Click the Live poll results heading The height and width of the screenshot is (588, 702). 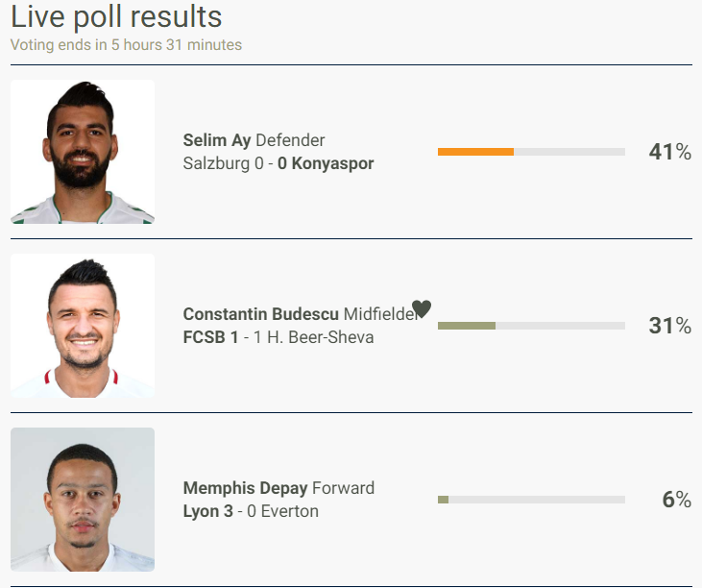[116, 16]
